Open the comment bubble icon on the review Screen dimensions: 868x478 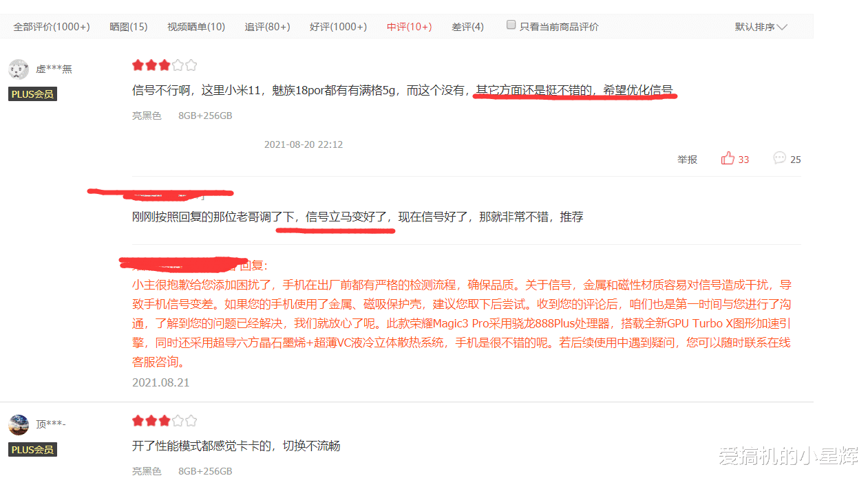pyautogui.click(x=779, y=157)
